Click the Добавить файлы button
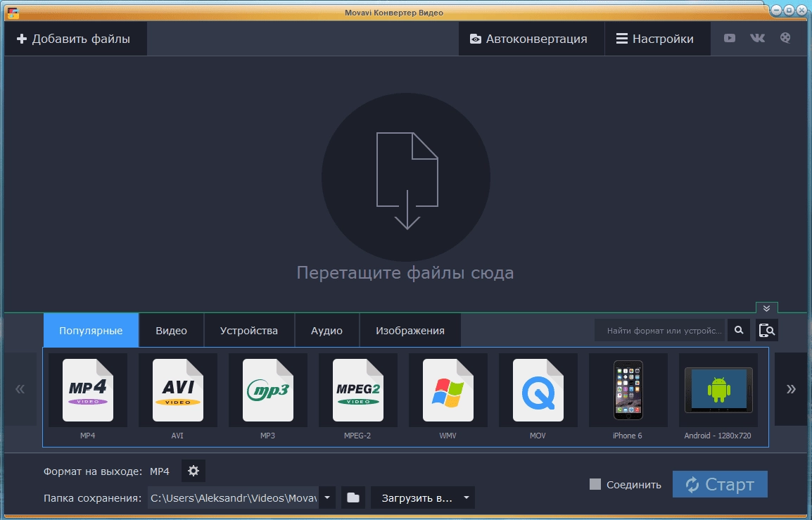 pyautogui.click(x=75, y=39)
